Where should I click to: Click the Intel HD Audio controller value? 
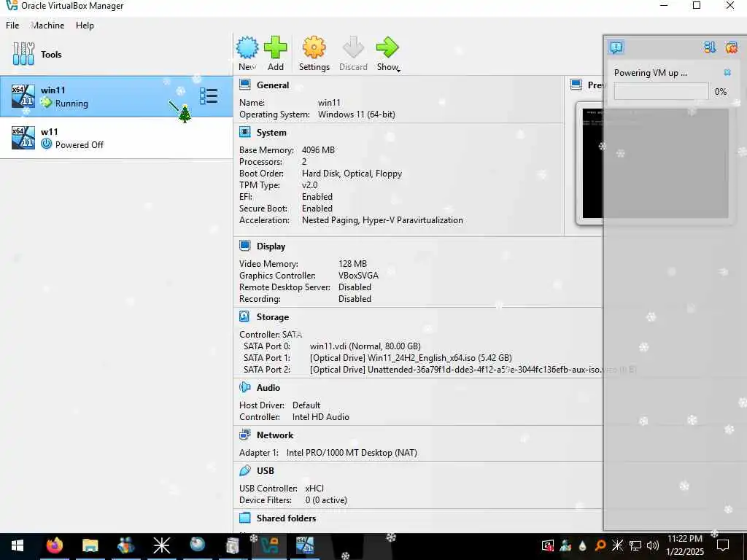tap(321, 416)
